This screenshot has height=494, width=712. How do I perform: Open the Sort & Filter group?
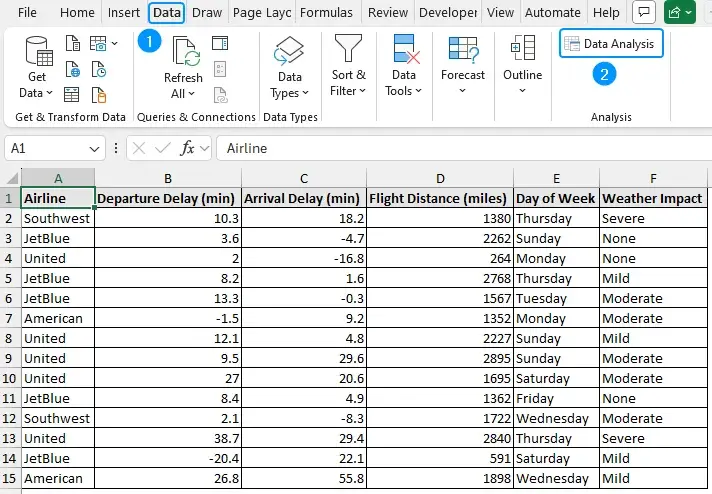[348, 66]
